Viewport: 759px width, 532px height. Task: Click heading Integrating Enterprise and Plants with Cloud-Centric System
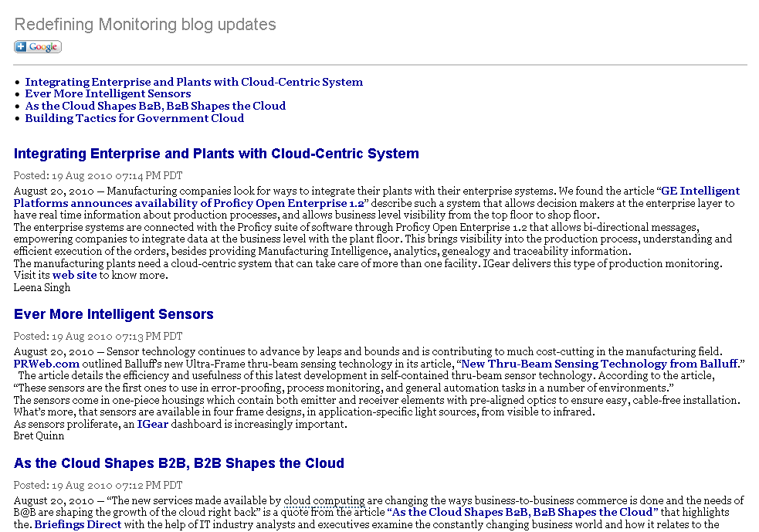[x=216, y=154]
